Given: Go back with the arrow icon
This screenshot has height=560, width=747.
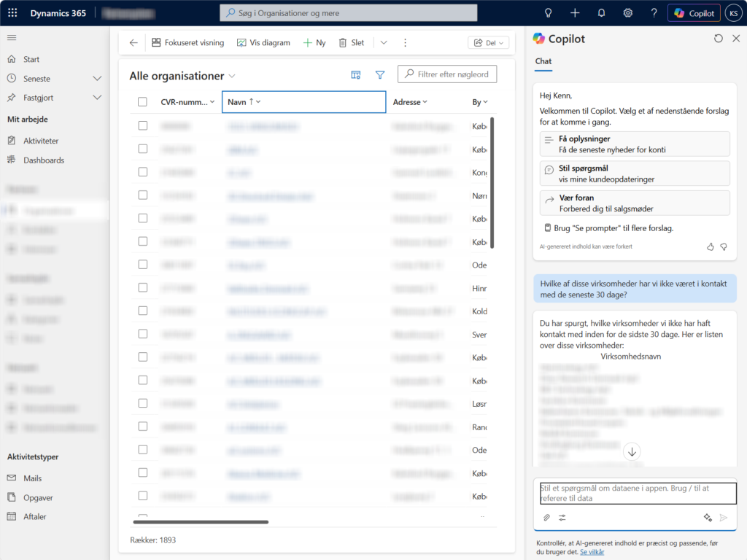Looking at the screenshot, I should (x=133, y=43).
